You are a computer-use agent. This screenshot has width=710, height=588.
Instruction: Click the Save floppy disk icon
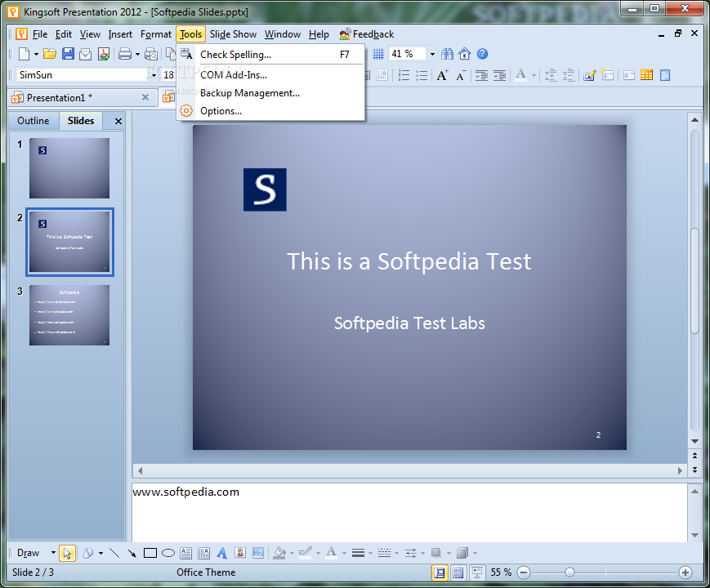[68, 54]
